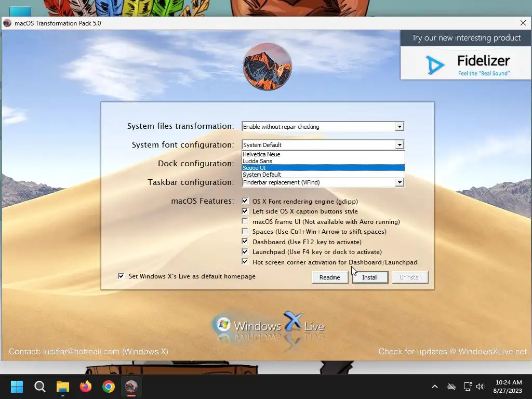Open File Explorer from taskbar

coord(63,387)
